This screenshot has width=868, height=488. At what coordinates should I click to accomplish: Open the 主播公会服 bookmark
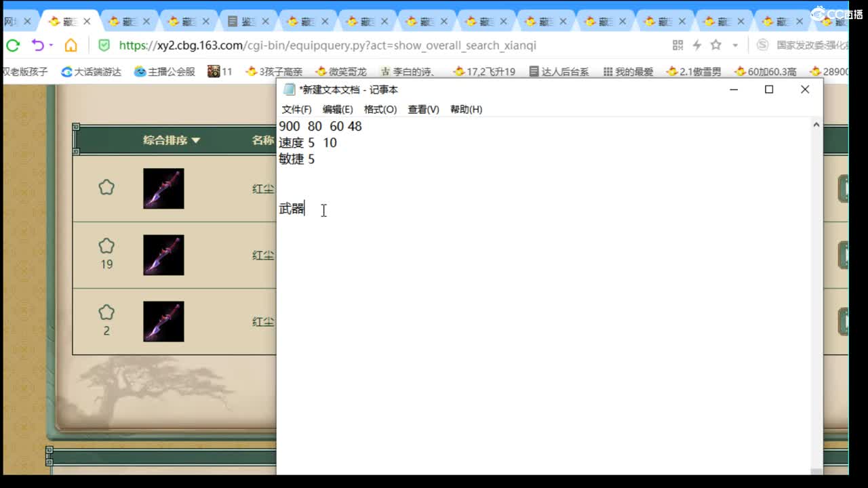coord(165,71)
